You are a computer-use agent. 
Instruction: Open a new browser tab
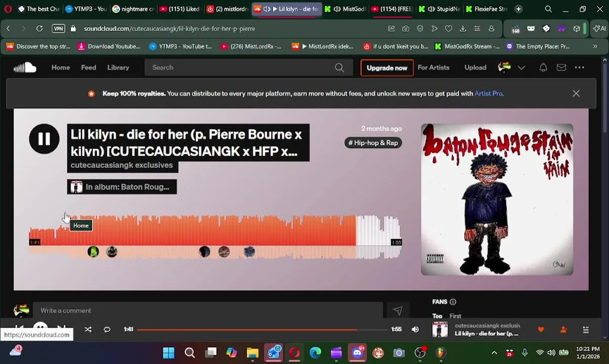pyautogui.click(x=518, y=9)
